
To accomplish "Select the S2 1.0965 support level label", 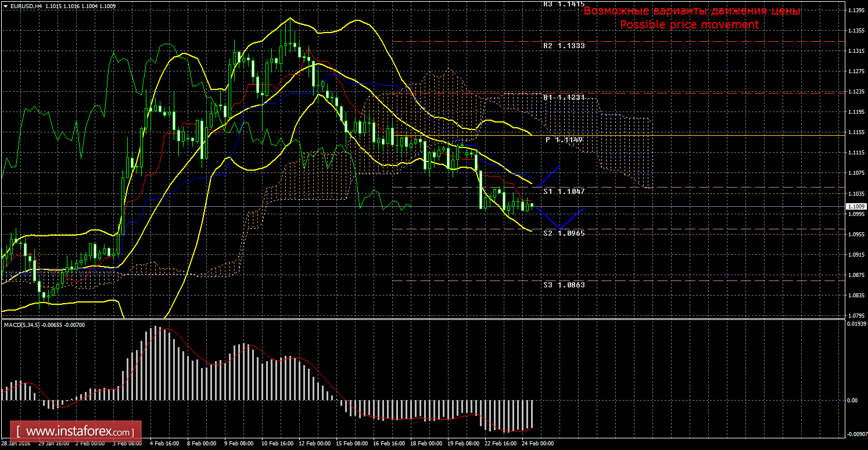I will point(564,233).
